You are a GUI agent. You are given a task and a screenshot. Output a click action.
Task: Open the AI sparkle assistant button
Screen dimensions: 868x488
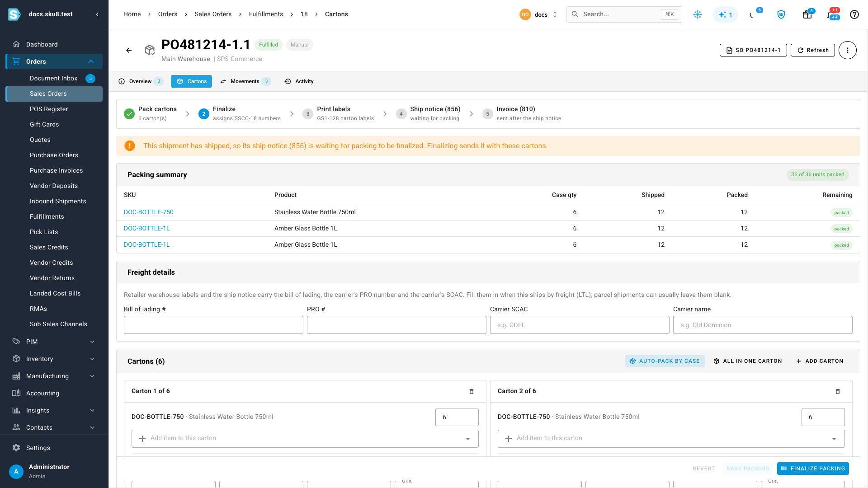pyautogui.click(x=725, y=14)
